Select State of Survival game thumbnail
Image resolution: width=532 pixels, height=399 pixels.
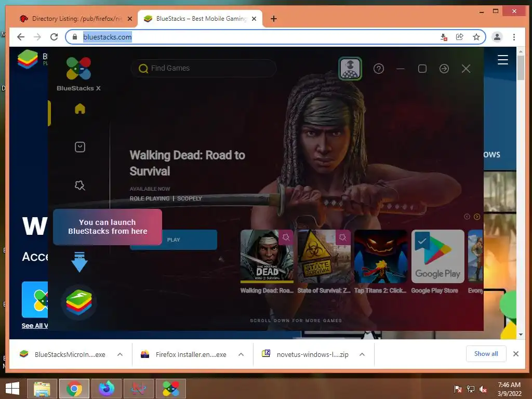click(324, 257)
